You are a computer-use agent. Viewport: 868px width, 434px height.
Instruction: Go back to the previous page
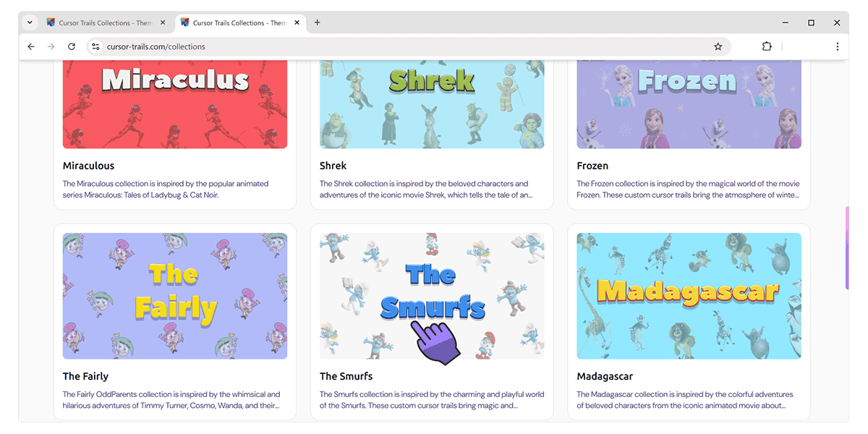tap(30, 46)
